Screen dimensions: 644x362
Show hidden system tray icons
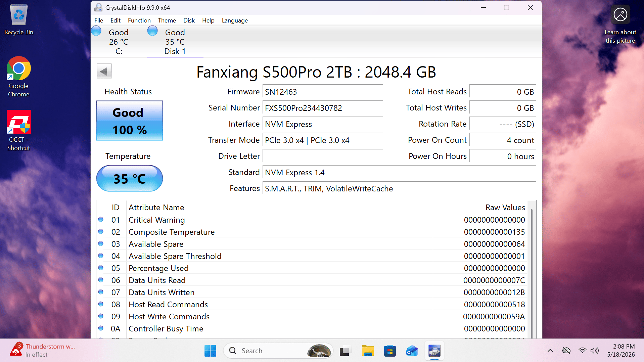click(550, 351)
